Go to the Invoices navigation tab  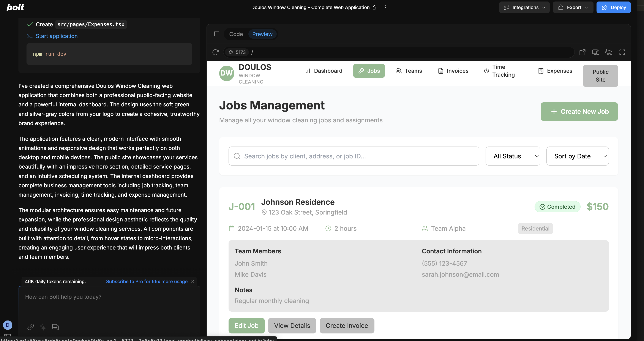pyautogui.click(x=453, y=71)
